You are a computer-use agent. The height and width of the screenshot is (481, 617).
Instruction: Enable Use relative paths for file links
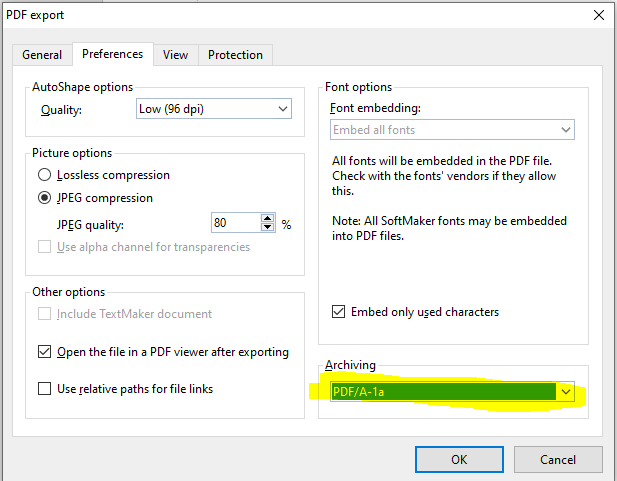click(x=45, y=389)
